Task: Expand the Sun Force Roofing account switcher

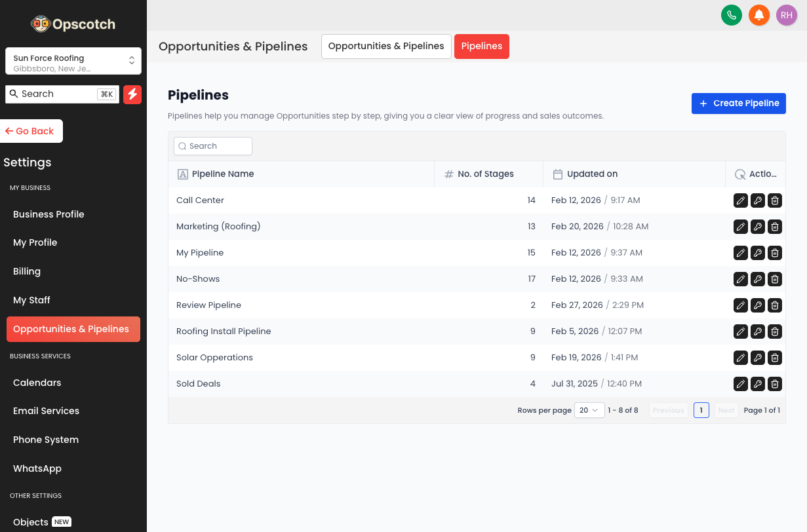Action: click(x=73, y=61)
